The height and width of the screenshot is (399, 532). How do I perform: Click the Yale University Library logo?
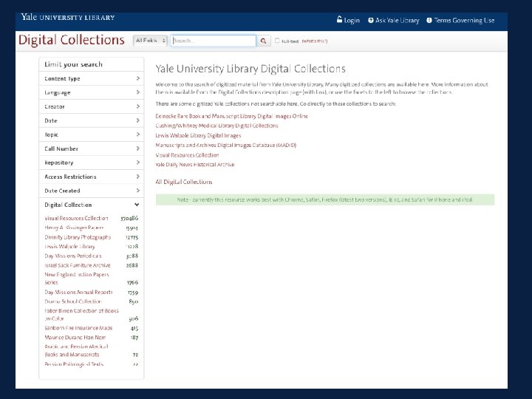[x=68, y=17]
